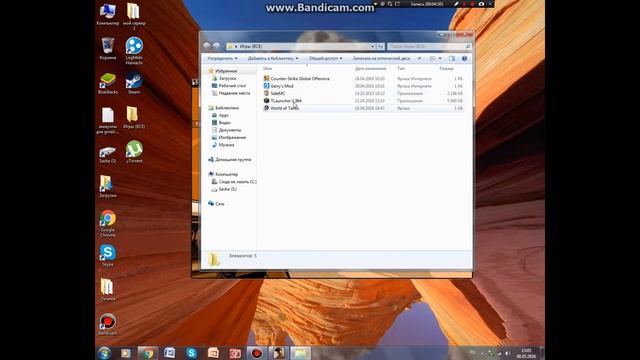
Task: Collapse the Библиотеки section in navigation pane
Action: pyautogui.click(x=224, y=108)
